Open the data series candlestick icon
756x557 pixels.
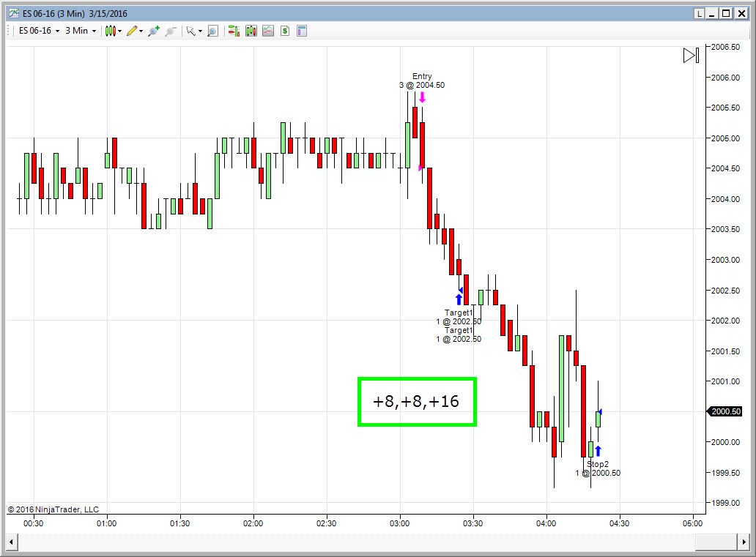pos(251,31)
